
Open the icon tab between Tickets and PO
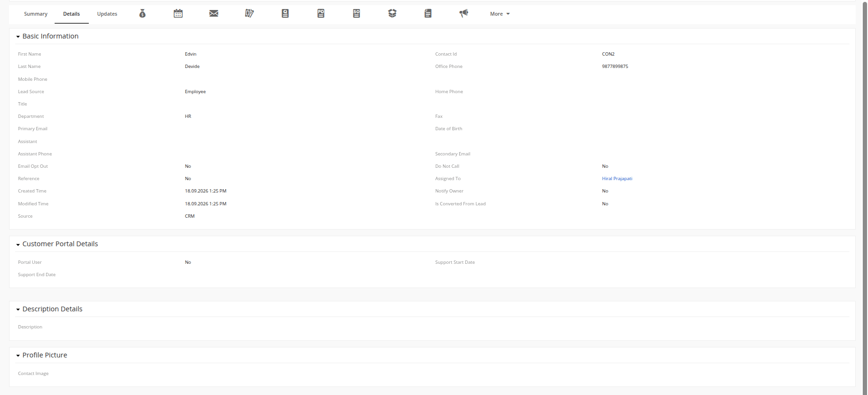tap(285, 14)
